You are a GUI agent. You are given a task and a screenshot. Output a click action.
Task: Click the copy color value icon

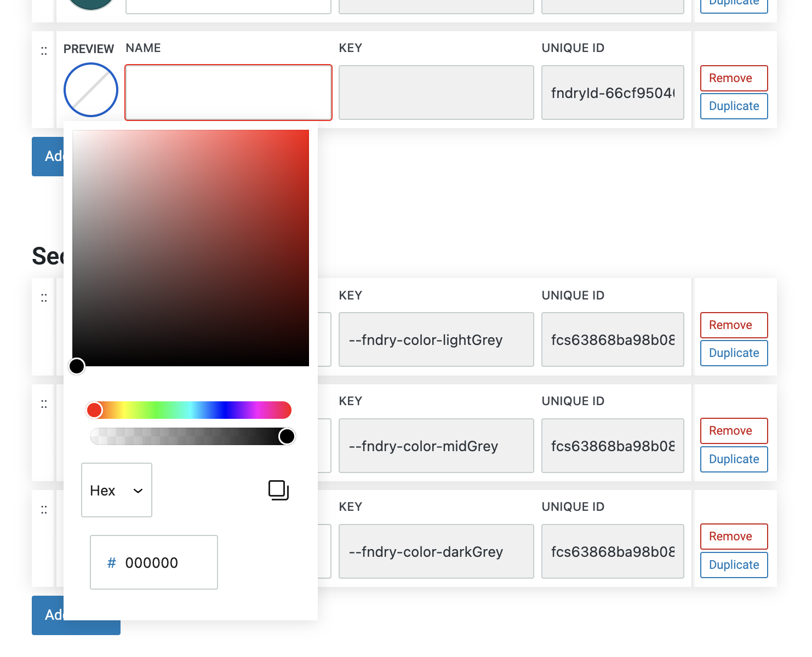click(x=278, y=490)
